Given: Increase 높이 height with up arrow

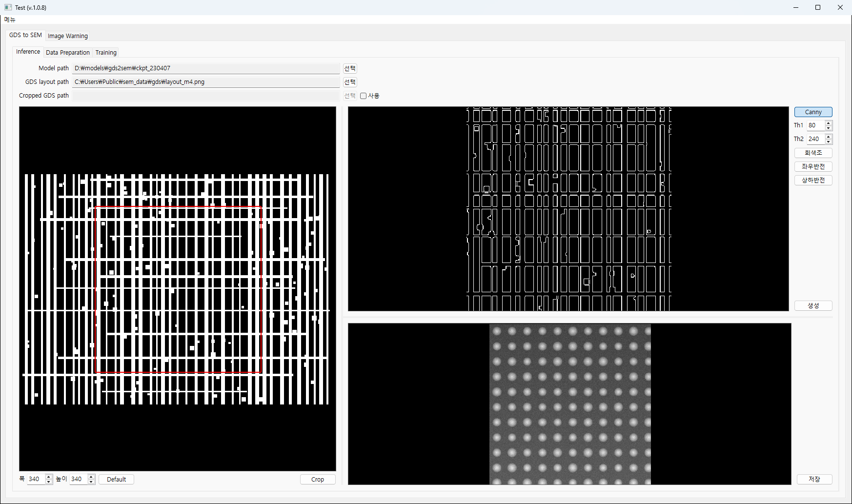Looking at the screenshot, I should click(91, 477).
